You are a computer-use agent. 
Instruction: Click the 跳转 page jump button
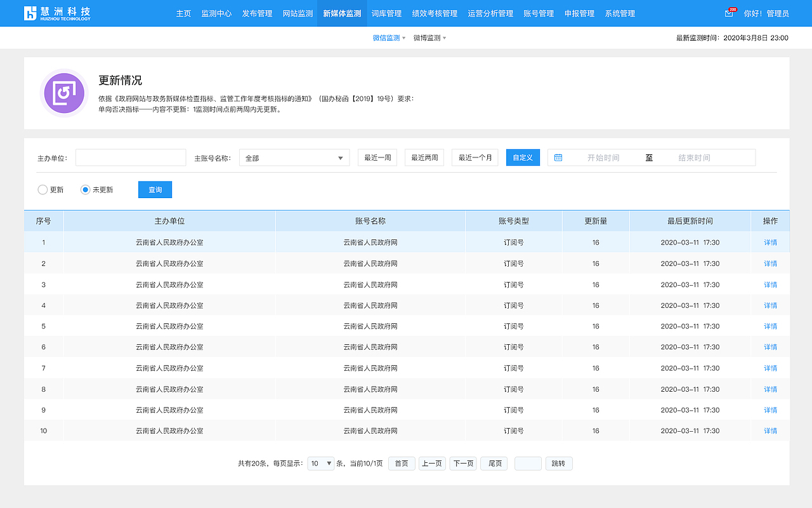[559, 463]
